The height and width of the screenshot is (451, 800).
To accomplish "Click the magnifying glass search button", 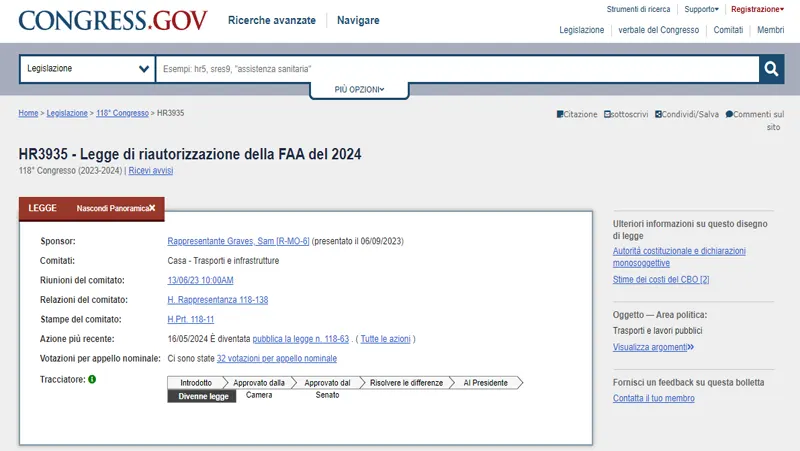I will 771,69.
